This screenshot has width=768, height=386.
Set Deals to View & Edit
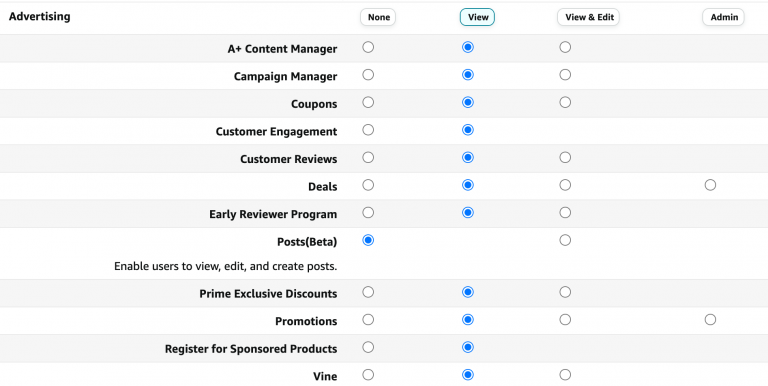(x=565, y=185)
